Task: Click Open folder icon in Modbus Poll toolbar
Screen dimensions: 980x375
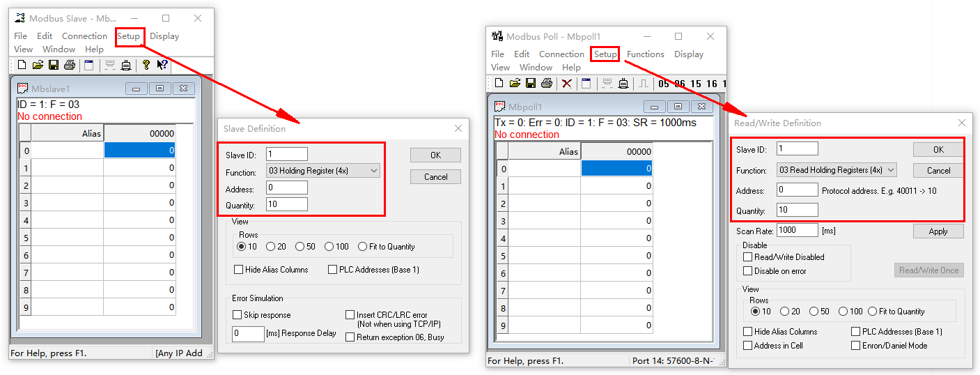Action: tap(515, 83)
